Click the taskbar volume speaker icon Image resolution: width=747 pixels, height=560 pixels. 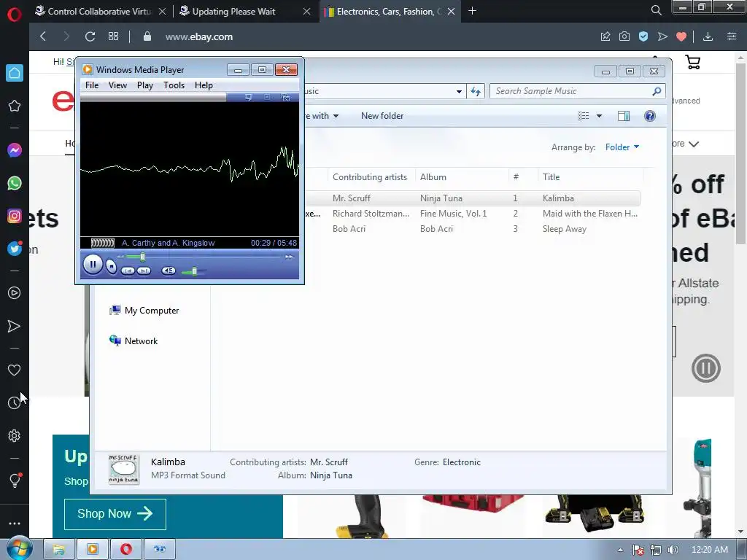pos(673,550)
